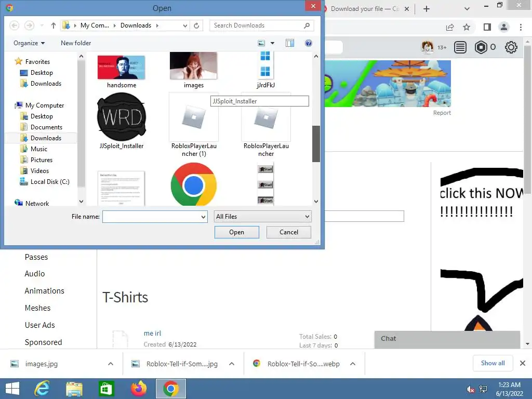Image resolution: width=532 pixels, height=399 pixels.
Task: Select Downloads under Favorites
Action: click(41, 84)
